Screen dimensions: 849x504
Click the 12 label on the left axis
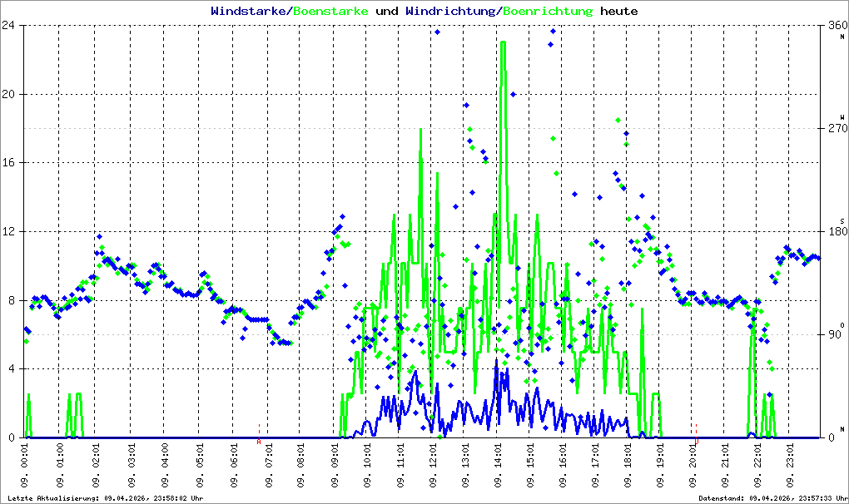tap(8, 231)
